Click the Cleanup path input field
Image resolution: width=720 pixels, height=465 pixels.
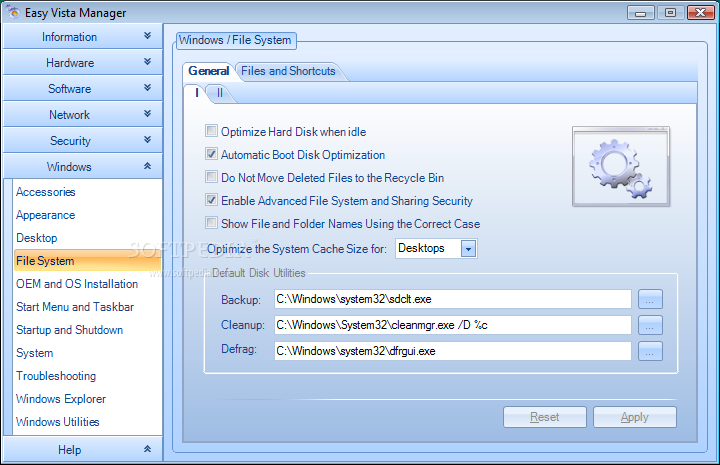(453, 325)
